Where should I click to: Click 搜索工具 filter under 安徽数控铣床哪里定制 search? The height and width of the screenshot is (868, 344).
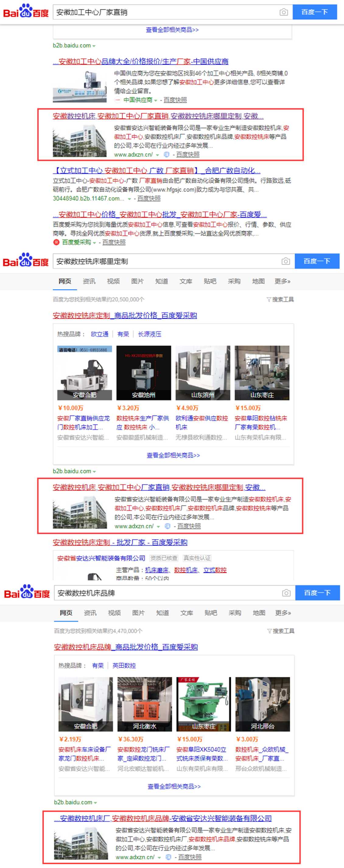click(280, 299)
